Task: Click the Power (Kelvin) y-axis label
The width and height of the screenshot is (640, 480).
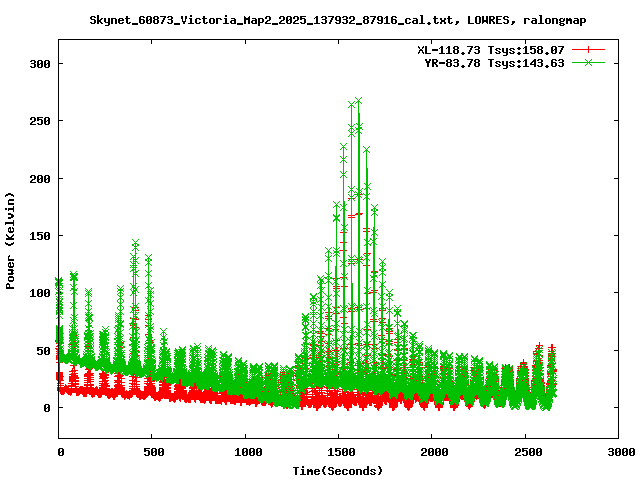Action: coord(10,241)
